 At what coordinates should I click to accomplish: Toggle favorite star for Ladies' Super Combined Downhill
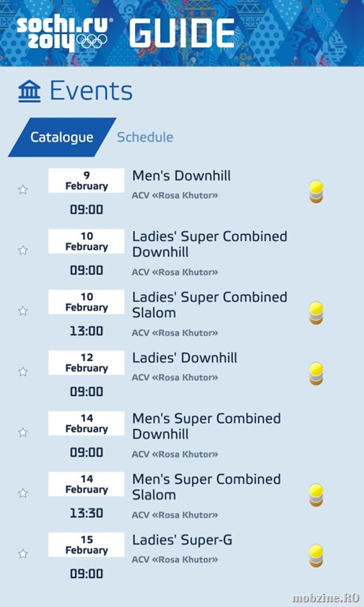[x=23, y=250]
